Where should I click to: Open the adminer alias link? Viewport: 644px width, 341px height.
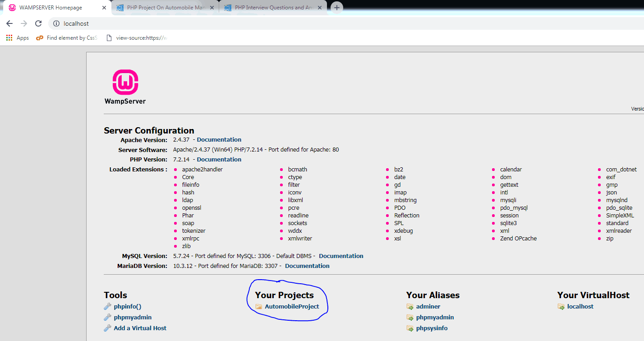tap(428, 307)
